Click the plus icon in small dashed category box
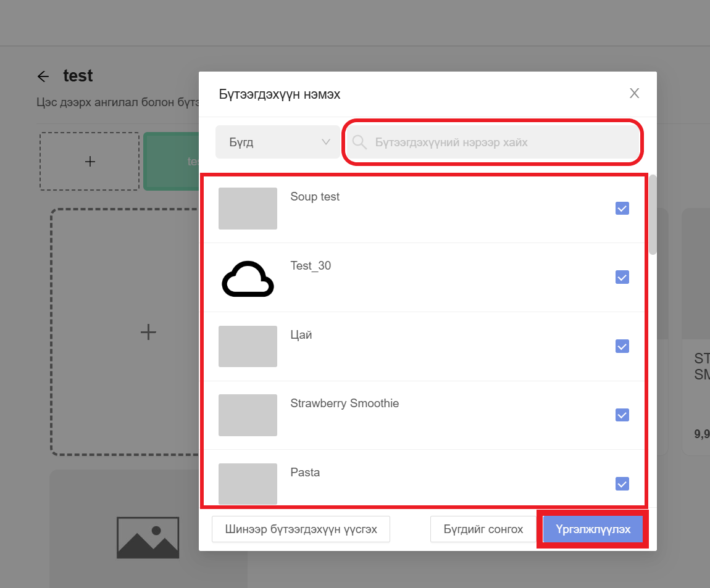Image resolution: width=710 pixels, height=588 pixels. click(x=90, y=162)
